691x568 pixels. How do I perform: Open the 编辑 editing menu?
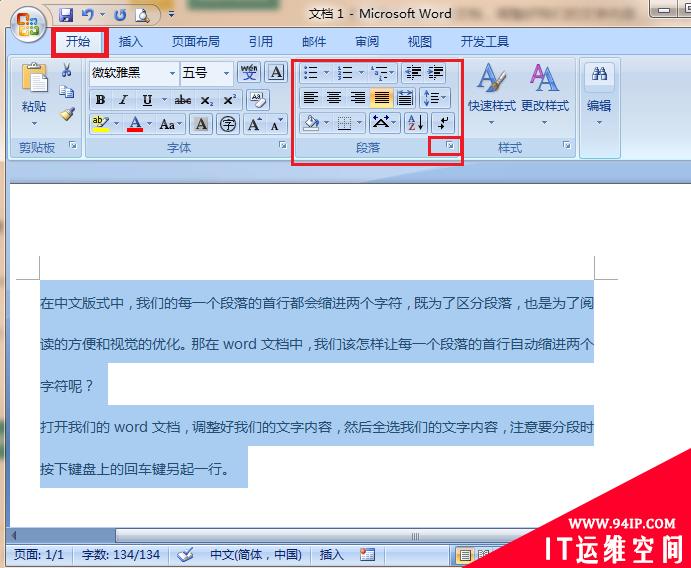click(599, 94)
